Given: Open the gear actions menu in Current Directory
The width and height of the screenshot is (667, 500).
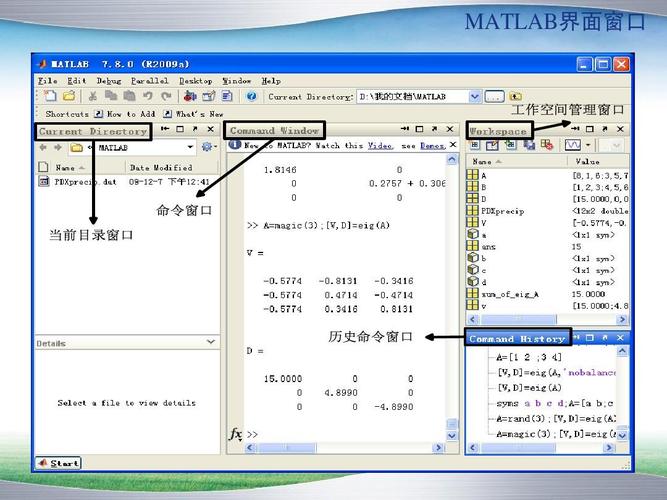Looking at the screenshot, I should [209, 147].
